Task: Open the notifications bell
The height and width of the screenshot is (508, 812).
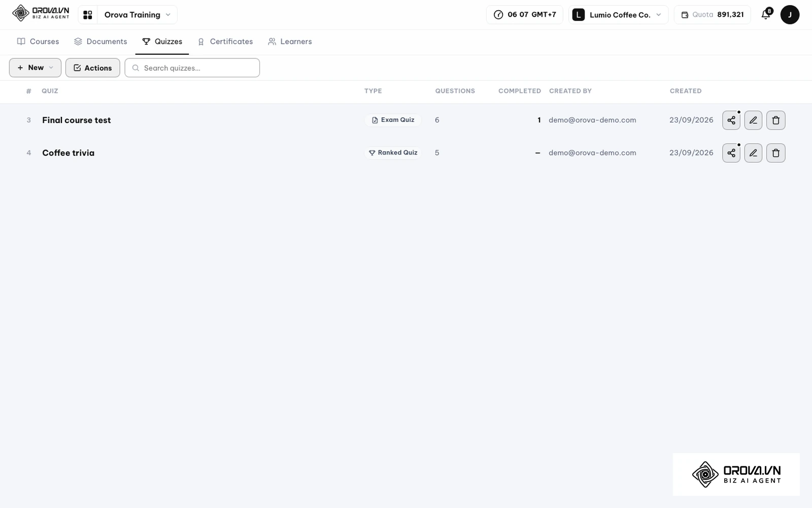Action: tap(766, 15)
